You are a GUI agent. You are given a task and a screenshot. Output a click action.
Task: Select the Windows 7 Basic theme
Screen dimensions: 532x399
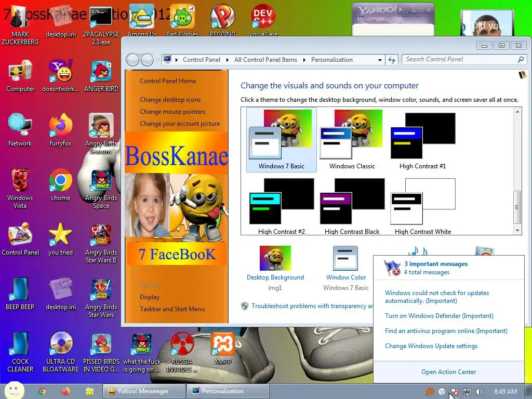click(281, 140)
